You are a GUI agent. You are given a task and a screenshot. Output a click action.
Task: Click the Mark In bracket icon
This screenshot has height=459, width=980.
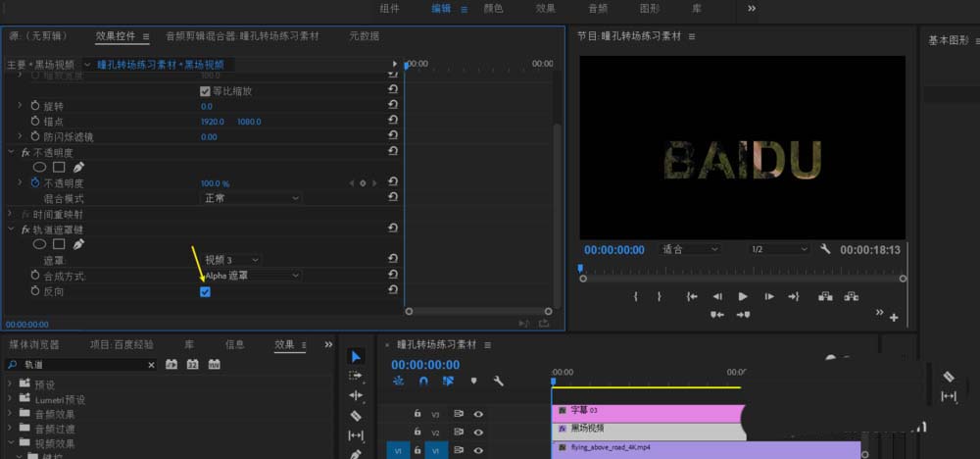[636, 296]
